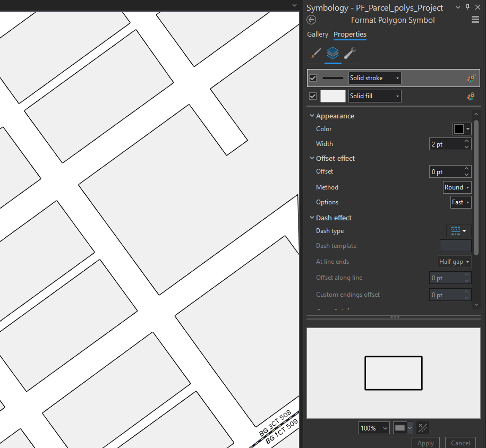Uncheck the Solid stroke layer checkbox
Viewport: 486px width, 448px height.
pyautogui.click(x=313, y=77)
